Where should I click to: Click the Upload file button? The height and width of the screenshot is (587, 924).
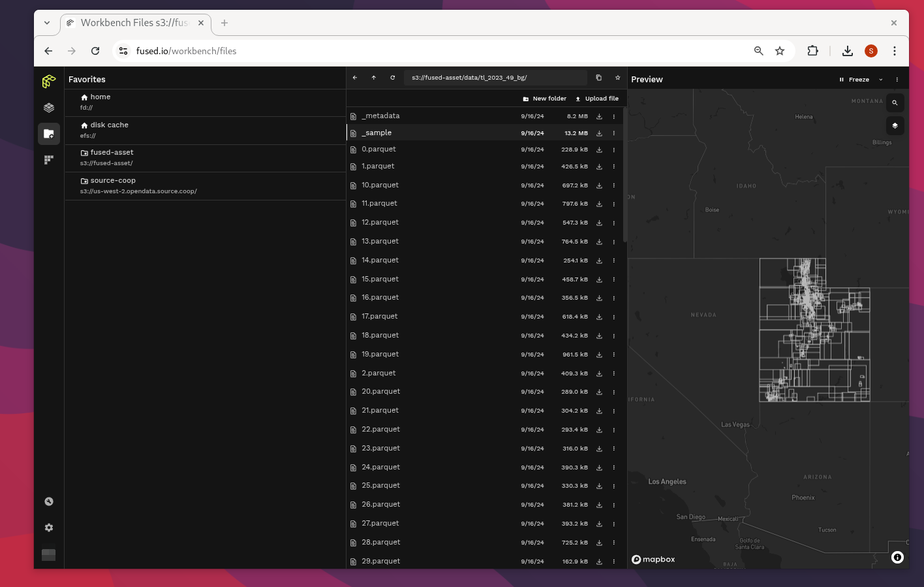[x=597, y=99]
